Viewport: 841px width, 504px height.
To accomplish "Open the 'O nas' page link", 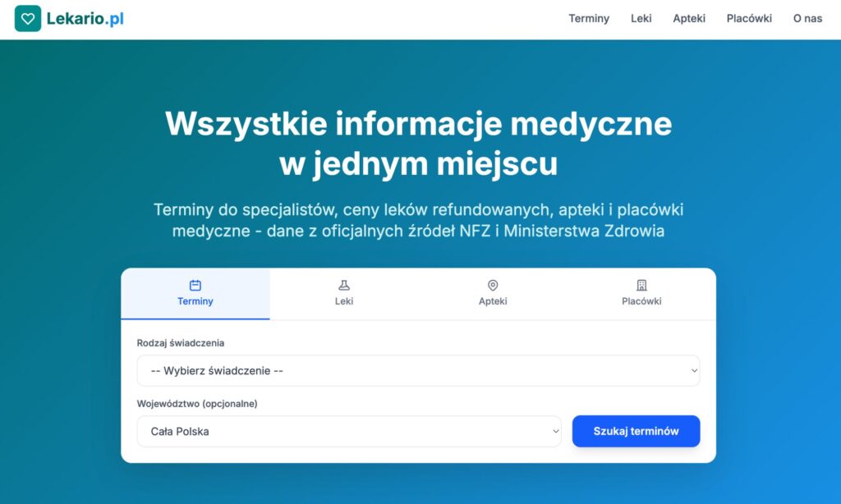I will click(x=807, y=19).
